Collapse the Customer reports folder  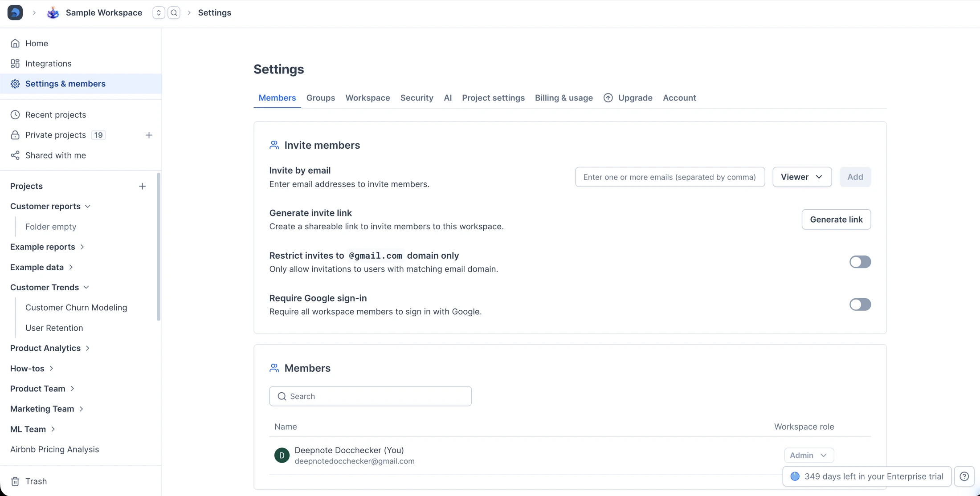coord(88,206)
